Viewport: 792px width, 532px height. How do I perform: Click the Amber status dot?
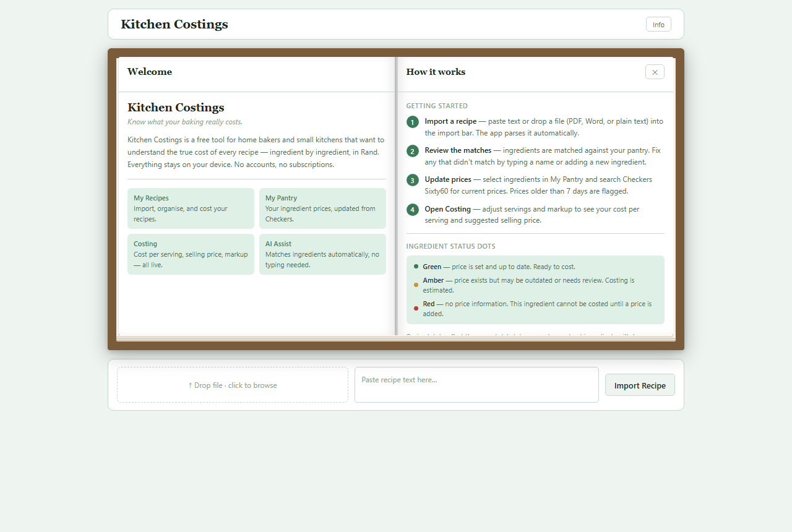(416, 285)
